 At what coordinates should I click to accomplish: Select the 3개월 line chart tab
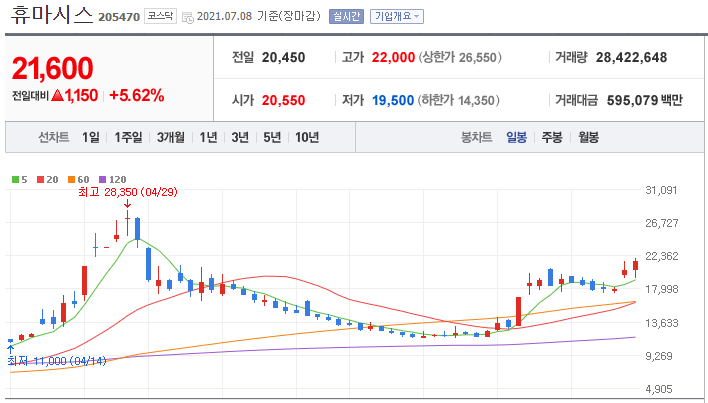point(171,137)
